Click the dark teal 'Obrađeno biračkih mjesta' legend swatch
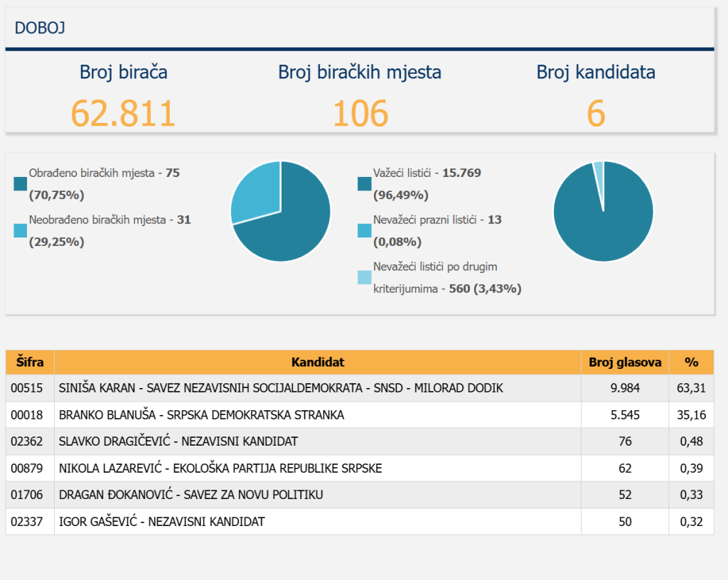The height and width of the screenshot is (580, 728). 21,184
